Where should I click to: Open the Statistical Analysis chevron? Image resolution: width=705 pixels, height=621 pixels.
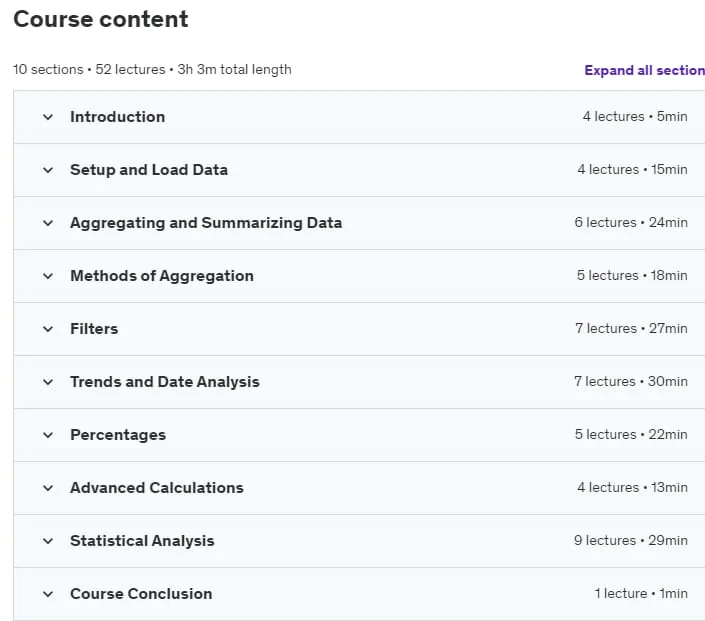(x=48, y=541)
